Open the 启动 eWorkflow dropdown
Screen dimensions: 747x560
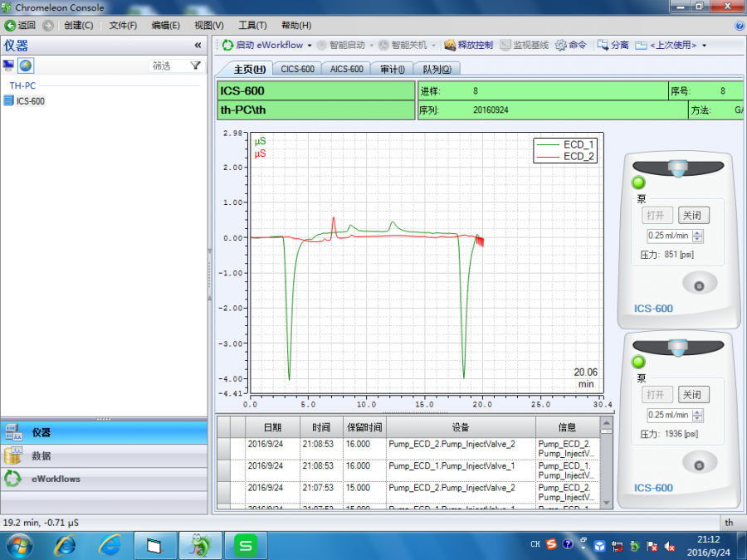[310, 46]
